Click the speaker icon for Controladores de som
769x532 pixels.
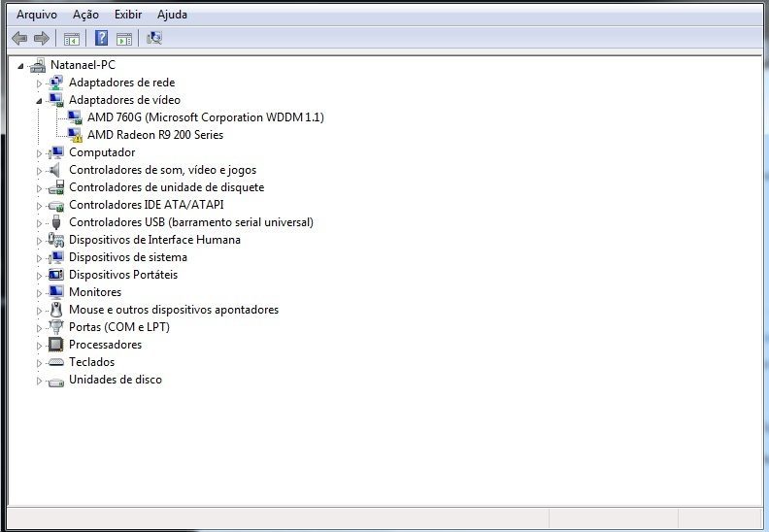coord(55,170)
